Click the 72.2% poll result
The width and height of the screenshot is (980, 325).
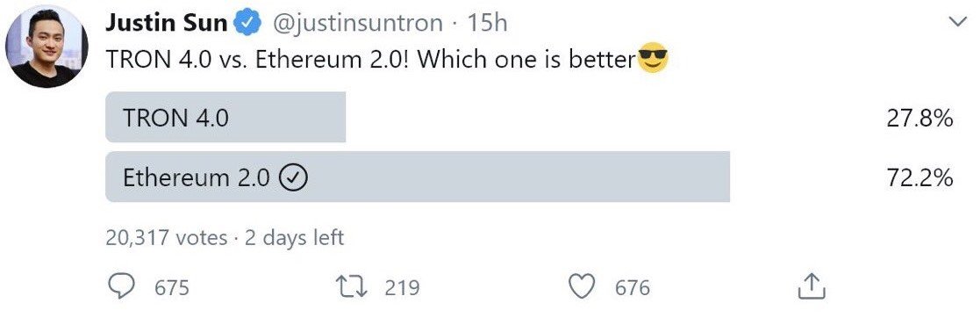[x=919, y=178]
